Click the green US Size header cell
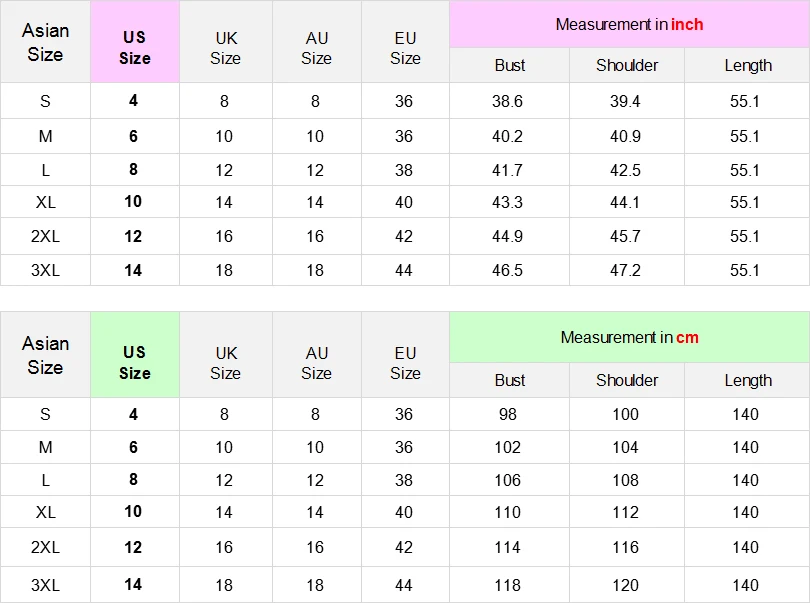The height and width of the screenshot is (603, 810). (x=135, y=354)
